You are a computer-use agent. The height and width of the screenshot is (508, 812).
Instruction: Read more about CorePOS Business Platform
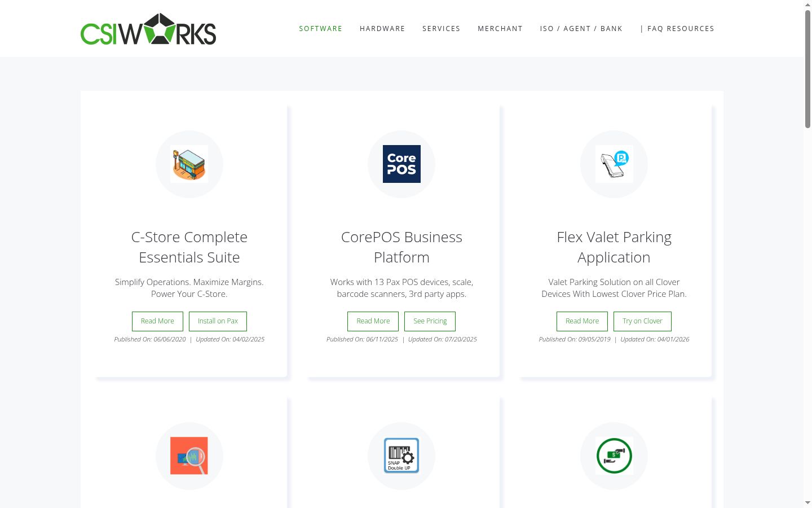pos(373,321)
